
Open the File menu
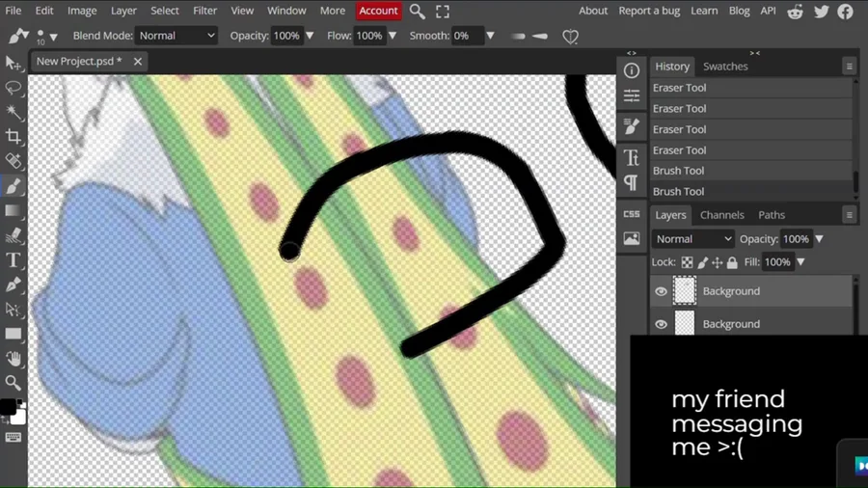pyautogui.click(x=13, y=11)
